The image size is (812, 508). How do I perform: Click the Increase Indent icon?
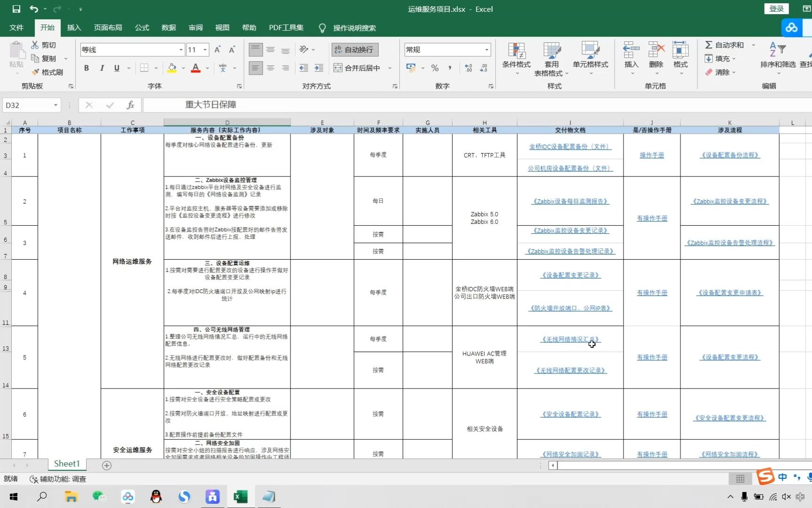click(x=319, y=68)
